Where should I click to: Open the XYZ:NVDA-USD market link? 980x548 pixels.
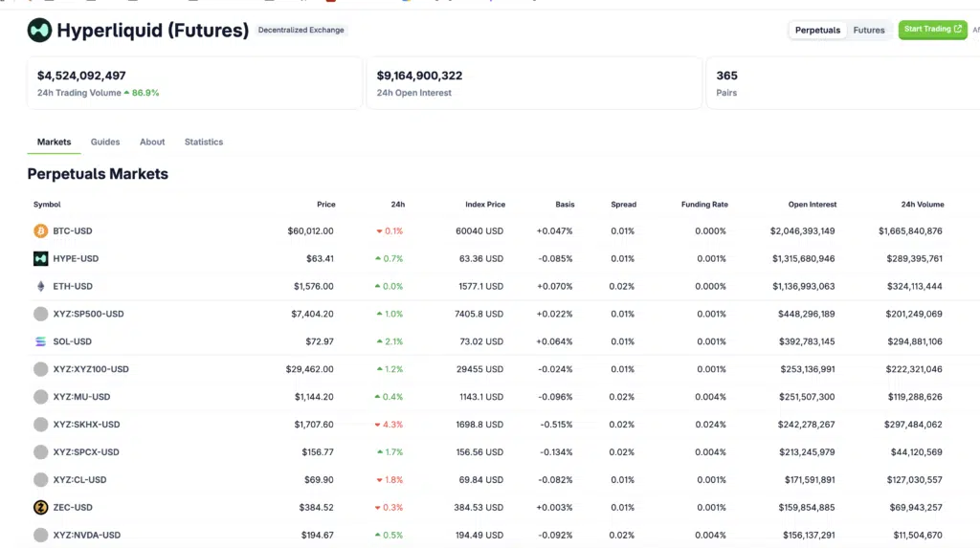point(87,535)
